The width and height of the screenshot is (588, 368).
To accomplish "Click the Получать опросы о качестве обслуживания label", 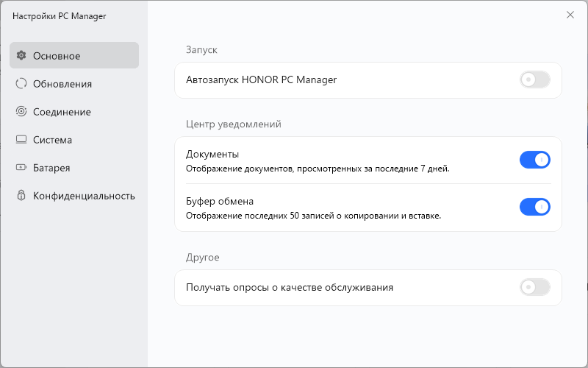I will 290,287.
